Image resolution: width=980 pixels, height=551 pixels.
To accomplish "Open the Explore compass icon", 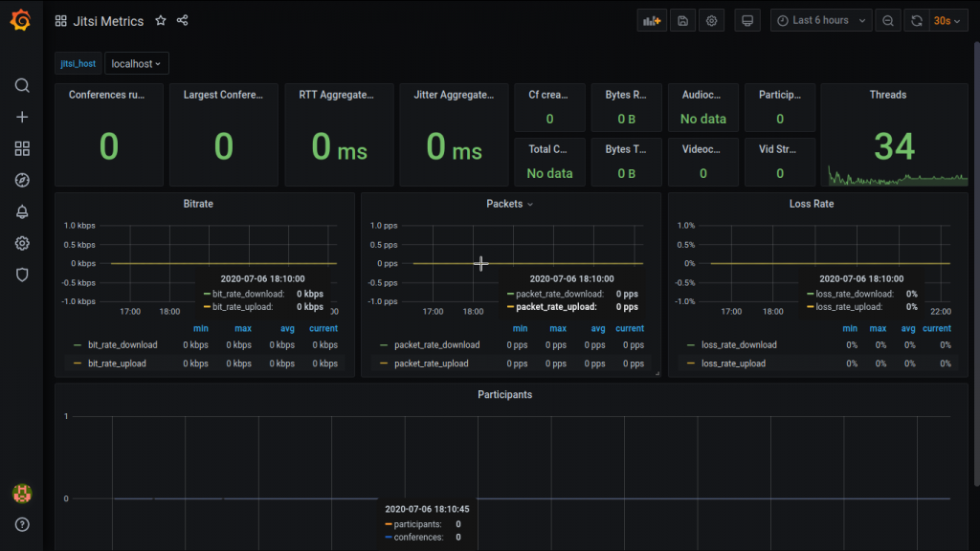I will 22,180.
